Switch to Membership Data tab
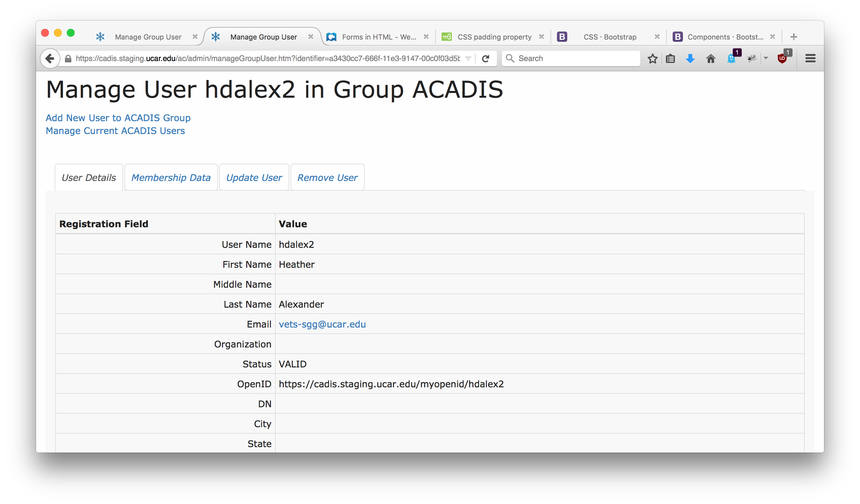Viewport: 860px width, 504px height. tap(171, 177)
